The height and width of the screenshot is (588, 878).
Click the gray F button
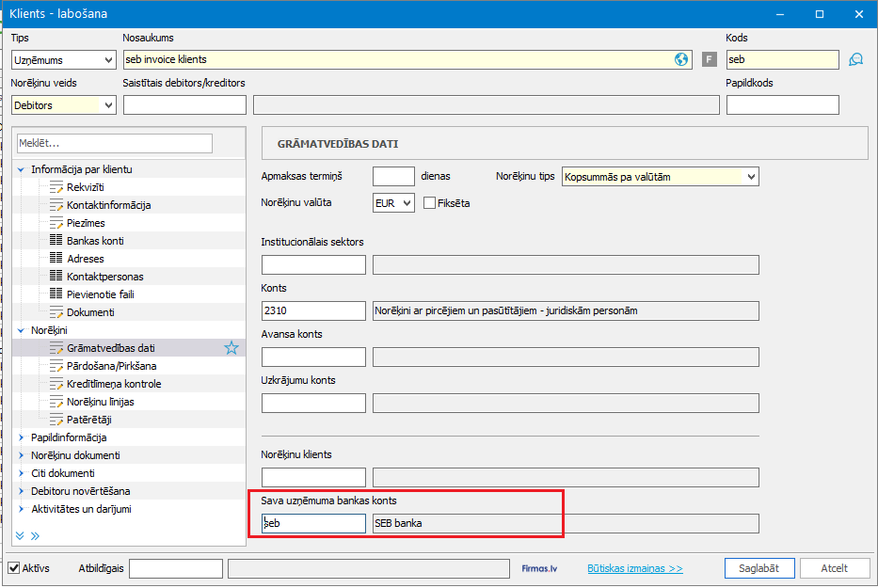point(709,59)
